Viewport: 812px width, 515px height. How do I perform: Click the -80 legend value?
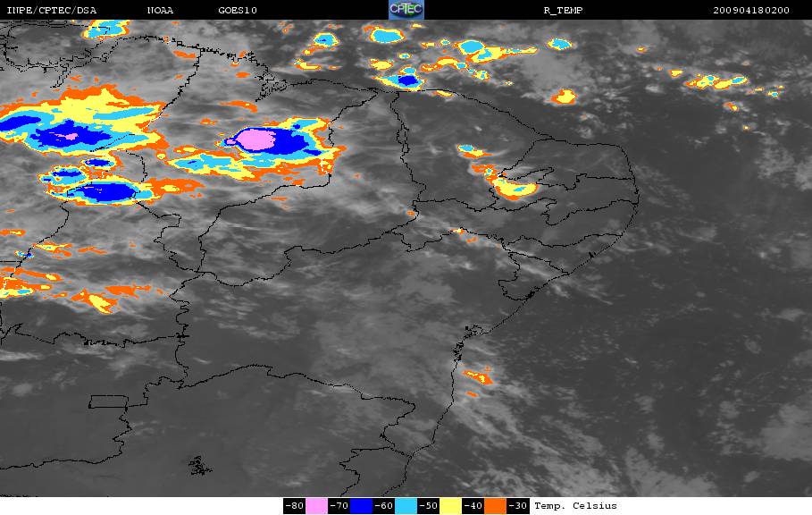coord(294,506)
